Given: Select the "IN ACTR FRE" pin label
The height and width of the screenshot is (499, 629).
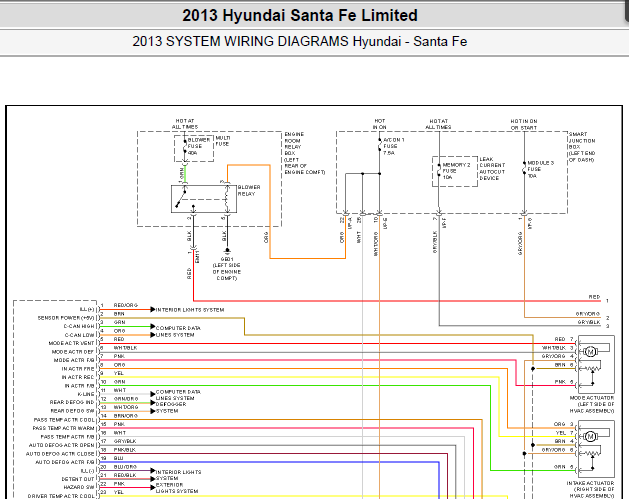Looking at the screenshot, I should (x=78, y=369).
